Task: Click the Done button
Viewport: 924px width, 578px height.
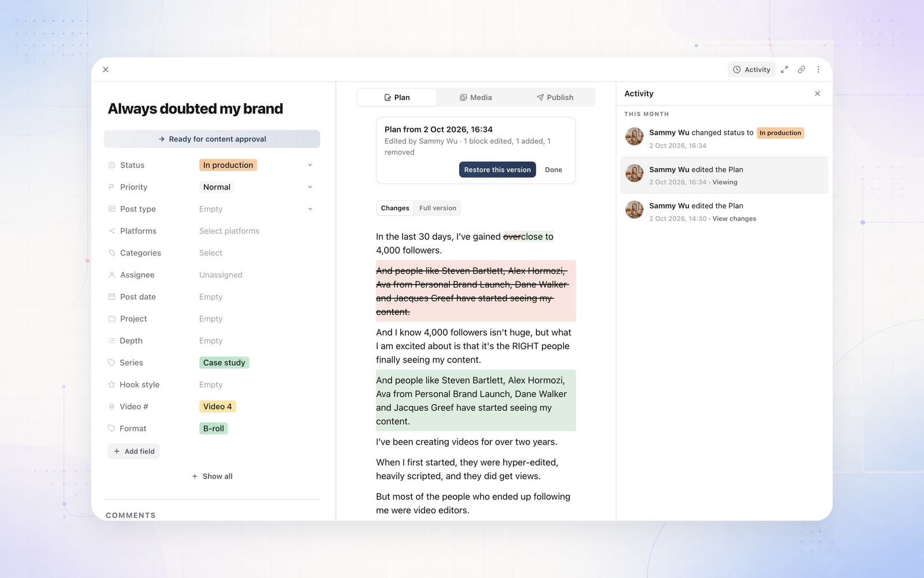Action: click(x=553, y=170)
